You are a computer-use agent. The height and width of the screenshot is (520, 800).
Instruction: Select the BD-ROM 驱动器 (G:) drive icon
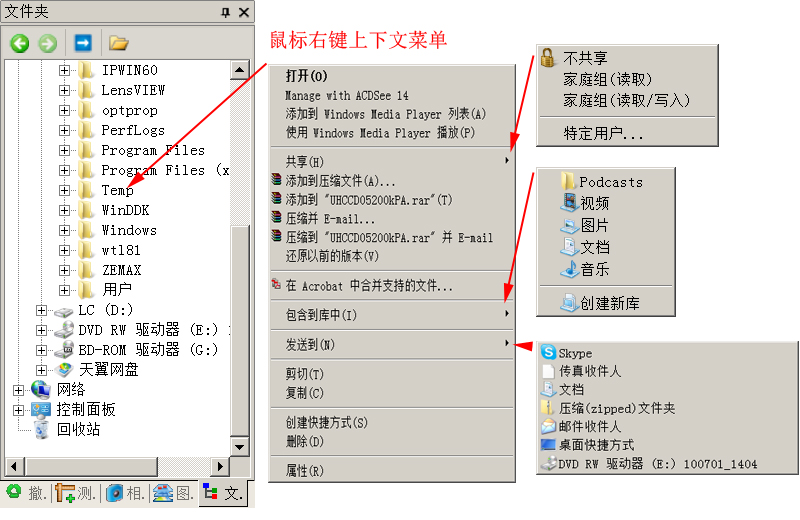coord(64,350)
